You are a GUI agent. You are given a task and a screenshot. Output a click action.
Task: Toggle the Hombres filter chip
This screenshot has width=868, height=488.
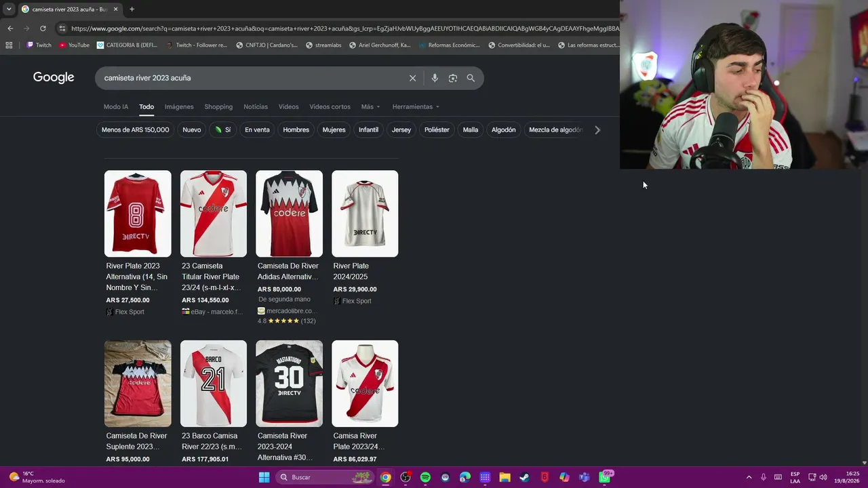[x=296, y=129]
